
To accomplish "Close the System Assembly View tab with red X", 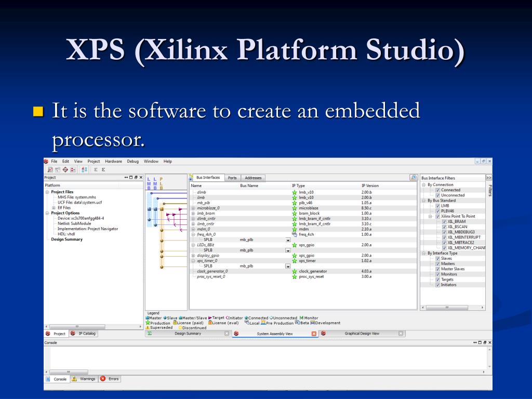I will click(x=314, y=334).
